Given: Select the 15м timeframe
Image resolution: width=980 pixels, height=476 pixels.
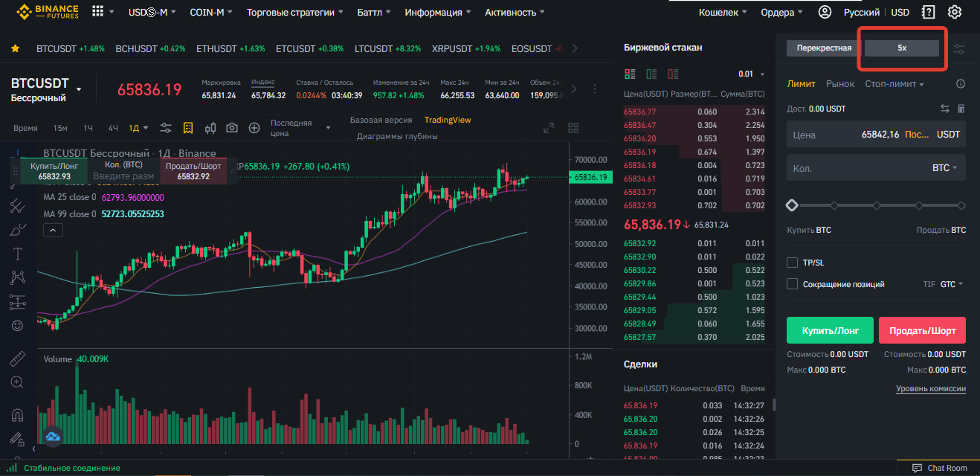Looking at the screenshot, I should coord(60,128).
